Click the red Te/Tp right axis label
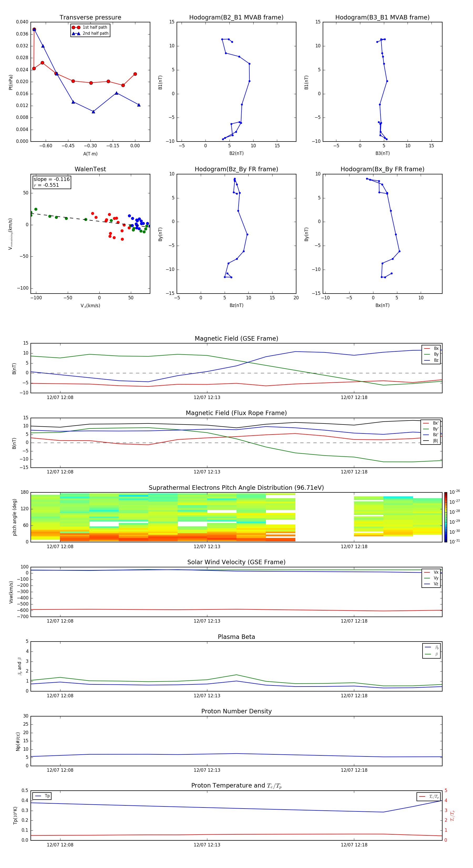The width and height of the screenshot is (473, 868). point(453,815)
